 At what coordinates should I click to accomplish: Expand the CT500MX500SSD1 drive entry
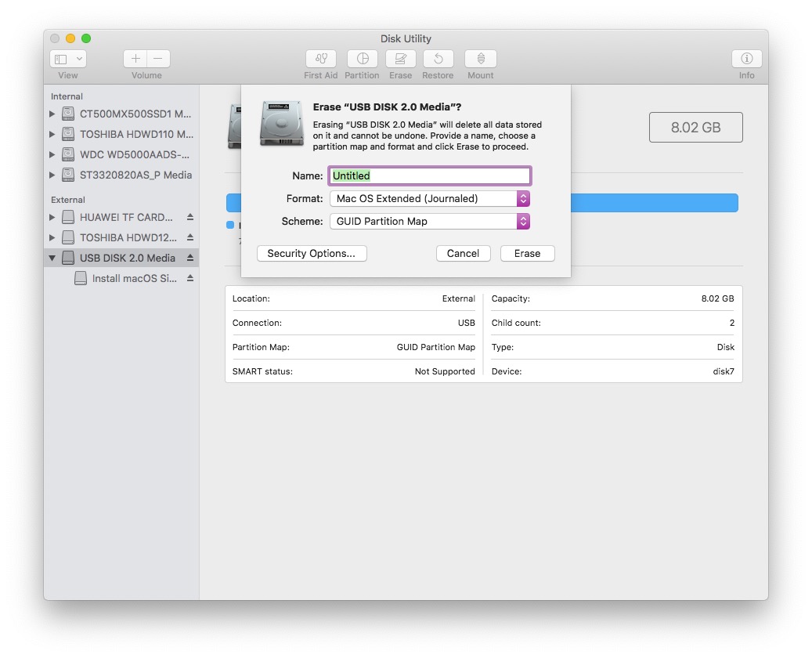click(x=52, y=114)
